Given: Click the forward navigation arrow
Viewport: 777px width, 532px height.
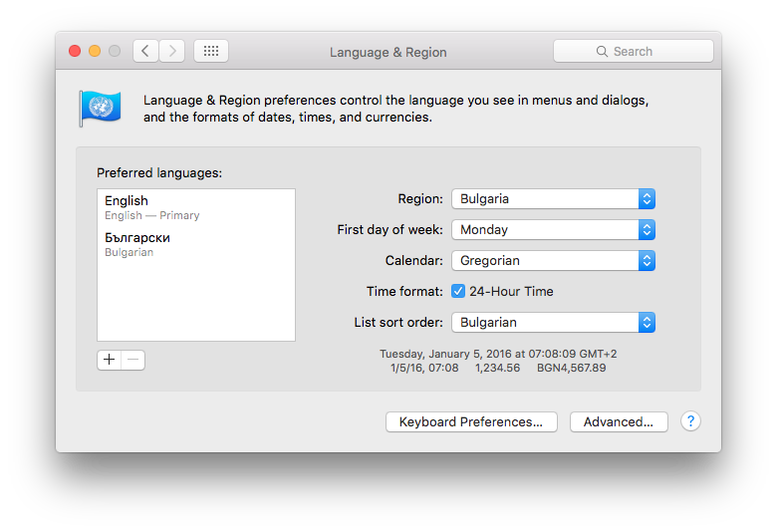Looking at the screenshot, I should (x=171, y=51).
